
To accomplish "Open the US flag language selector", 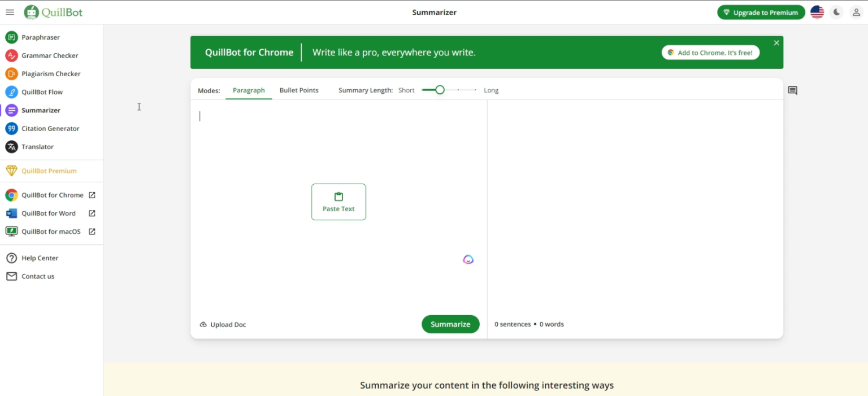I will [817, 12].
